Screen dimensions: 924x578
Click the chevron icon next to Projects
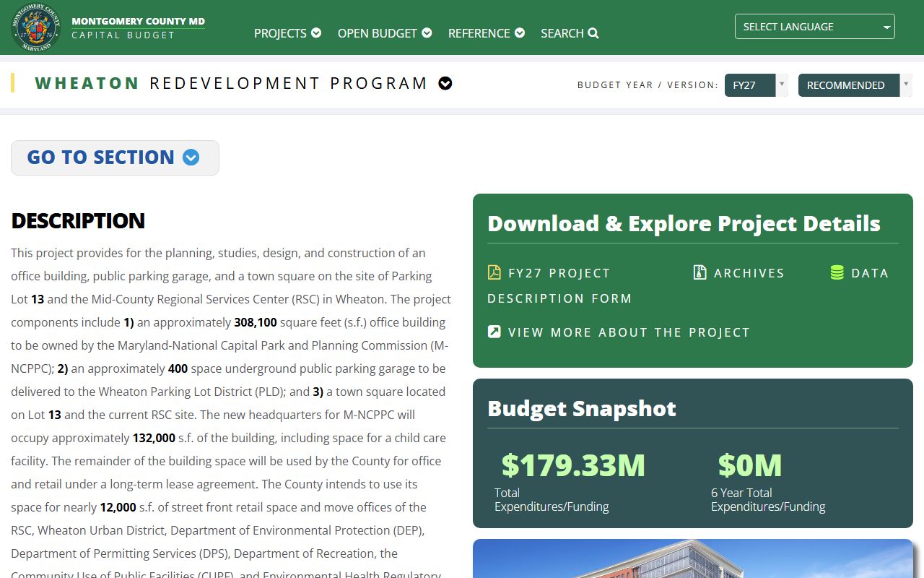[315, 33]
